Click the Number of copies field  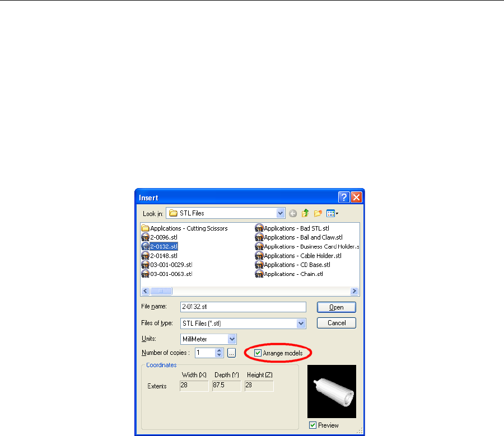205,353
